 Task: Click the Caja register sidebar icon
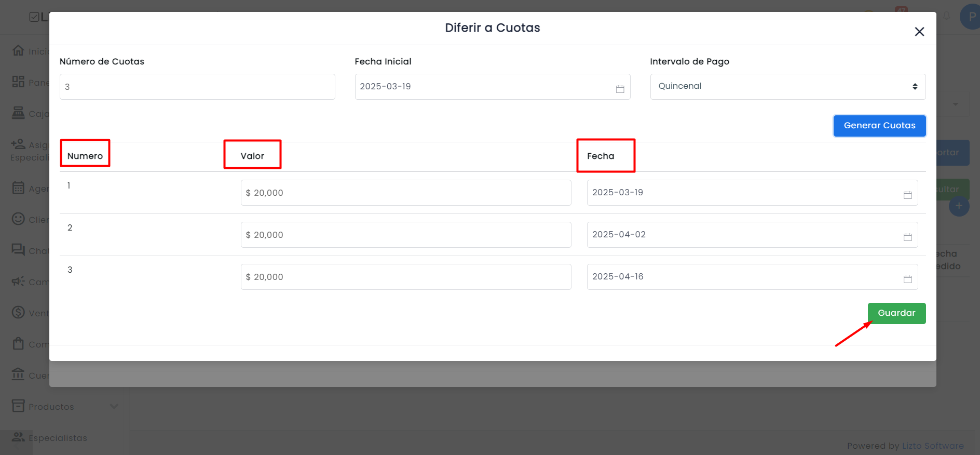point(18,113)
